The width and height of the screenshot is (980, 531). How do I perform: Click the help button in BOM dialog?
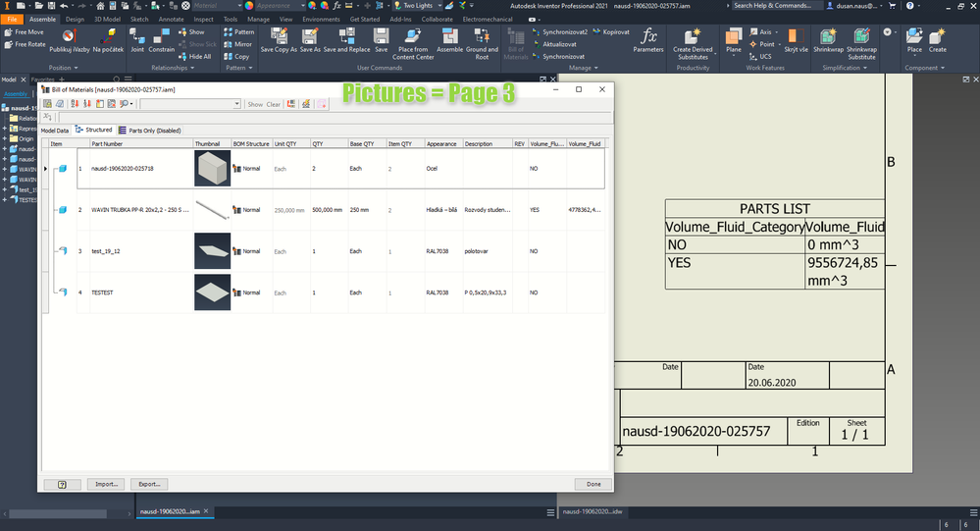63,484
